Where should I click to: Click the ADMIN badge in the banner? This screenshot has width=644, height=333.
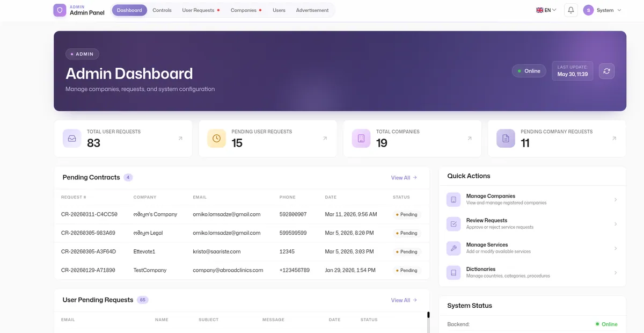click(82, 54)
